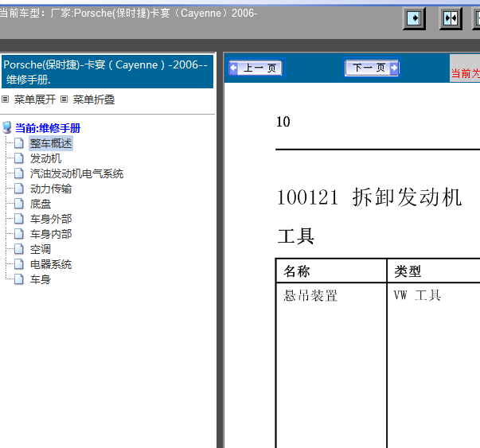Click document icon next to 车身

(x=18, y=279)
